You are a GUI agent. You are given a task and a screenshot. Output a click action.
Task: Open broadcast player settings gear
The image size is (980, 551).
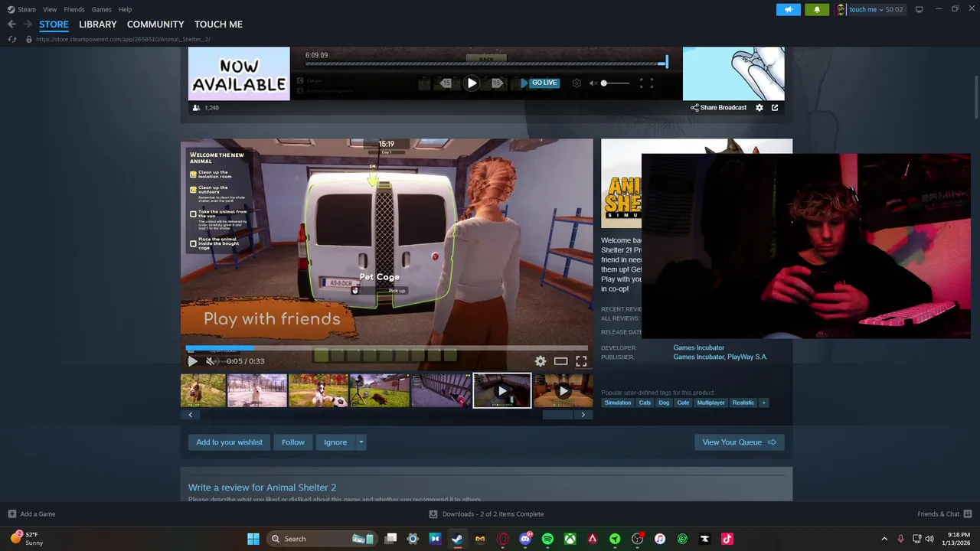pyautogui.click(x=577, y=83)
